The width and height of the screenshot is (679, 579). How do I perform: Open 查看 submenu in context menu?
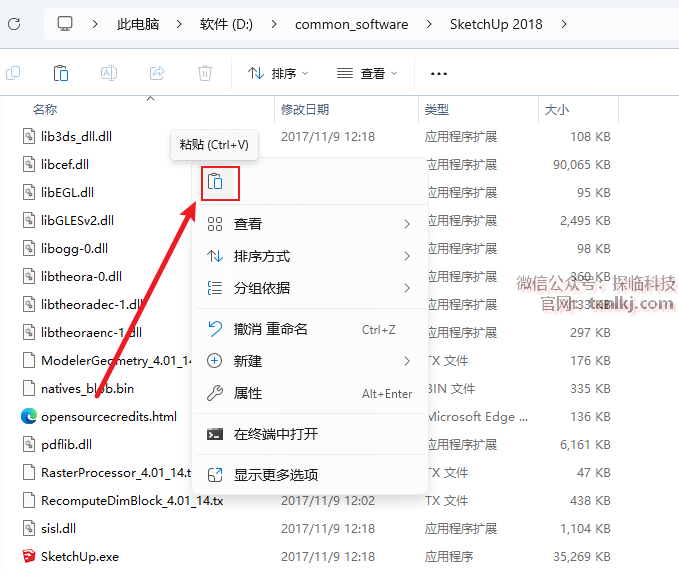[309, 224]
